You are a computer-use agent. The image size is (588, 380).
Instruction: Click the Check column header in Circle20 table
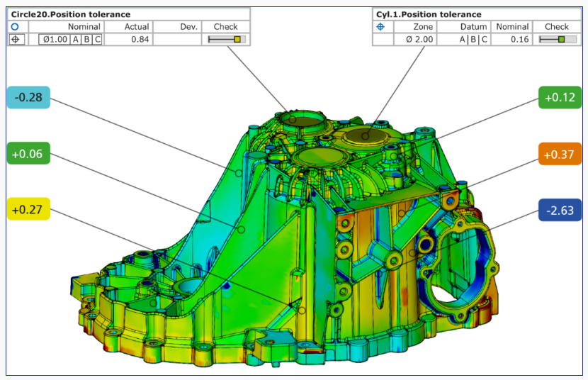pos(225,27)
